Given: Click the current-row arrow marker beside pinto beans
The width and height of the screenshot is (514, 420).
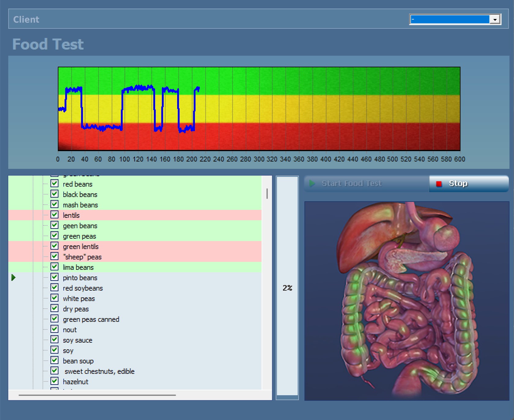Looking at the screenshot, I should tap(13, 277).
